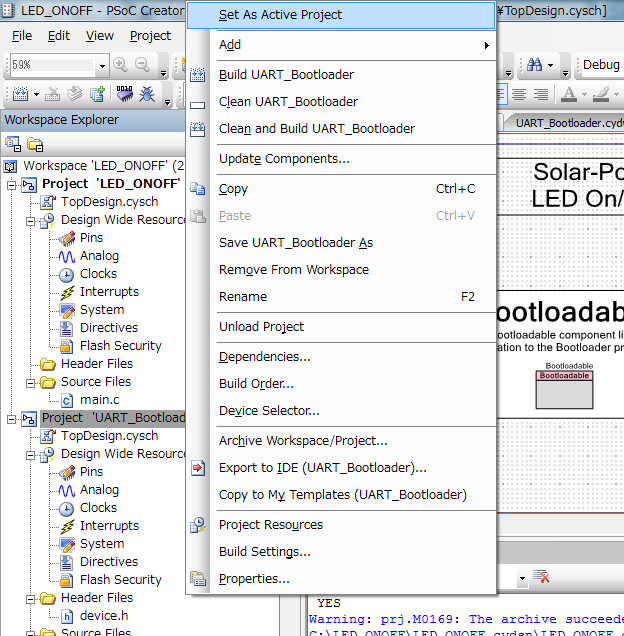This screenshot has height=636, width=624.
Task: Click the center text alignment icon
Action: (519, 95)
